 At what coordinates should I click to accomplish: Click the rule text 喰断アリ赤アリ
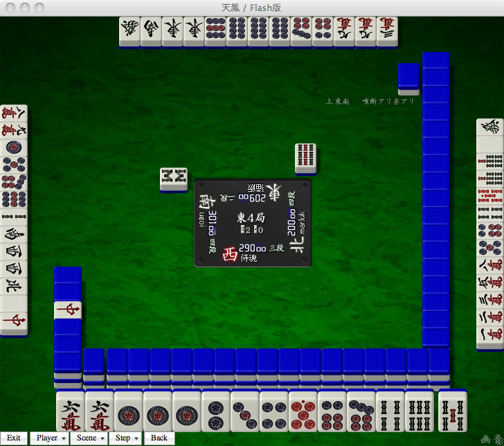tap(388, 101)
